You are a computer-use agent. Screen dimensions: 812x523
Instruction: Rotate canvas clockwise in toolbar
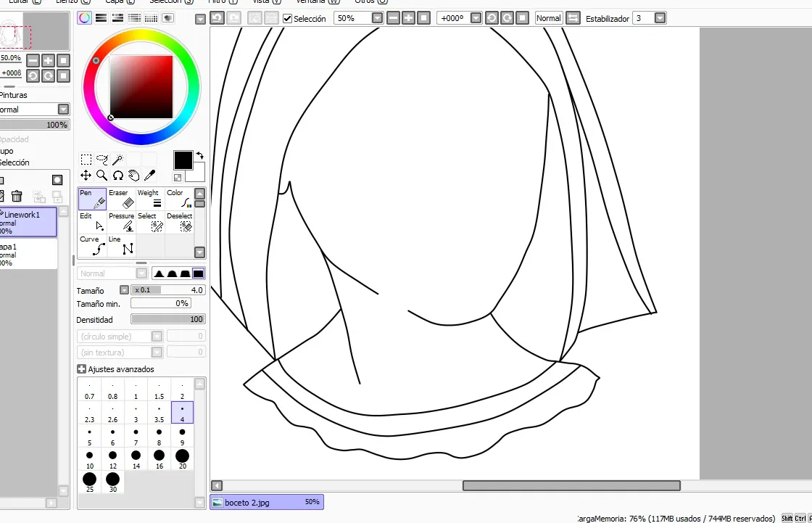[507, 18]
